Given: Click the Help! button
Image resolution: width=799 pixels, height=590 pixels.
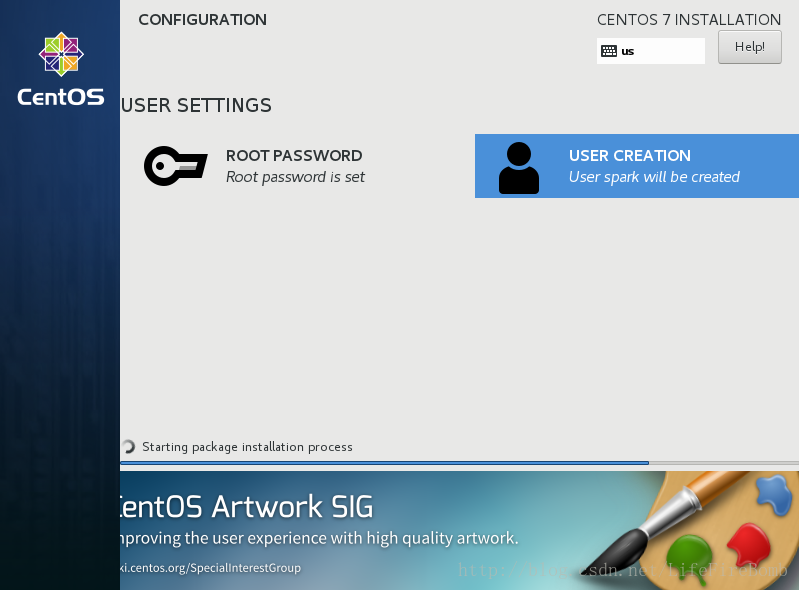Looking at the screenshot, I should click(x=750, y=47).
